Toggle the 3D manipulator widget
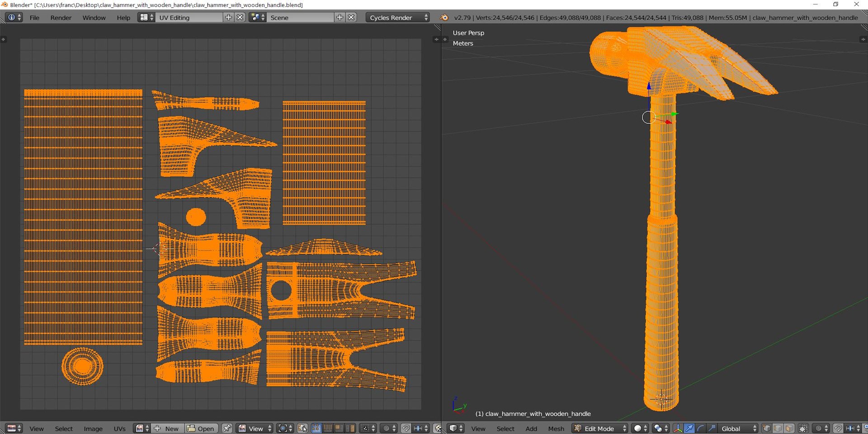Screen dimensions: 868x434 [x=678, y=428]
